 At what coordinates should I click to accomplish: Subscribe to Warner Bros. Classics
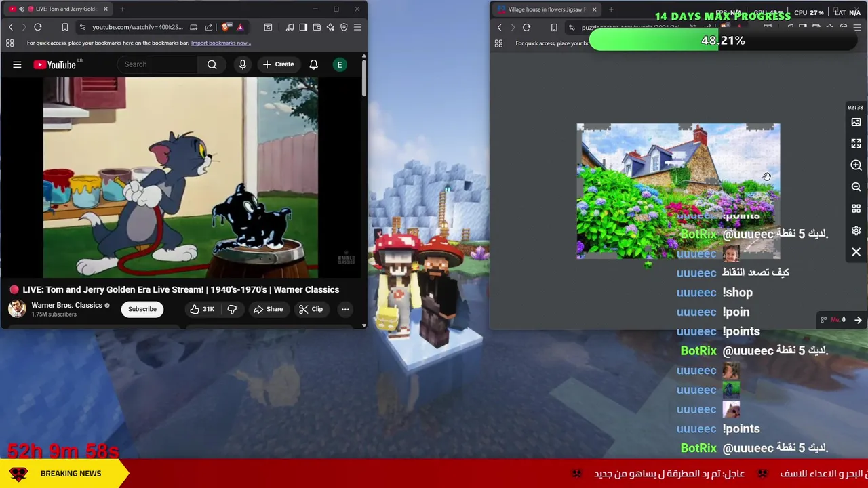coord(142,309)
